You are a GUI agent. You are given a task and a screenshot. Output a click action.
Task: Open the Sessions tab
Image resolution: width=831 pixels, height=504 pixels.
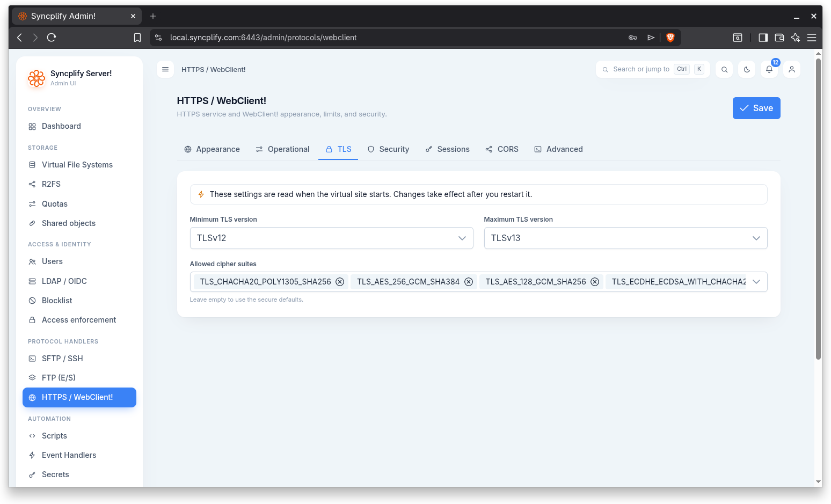click(447, 149)
